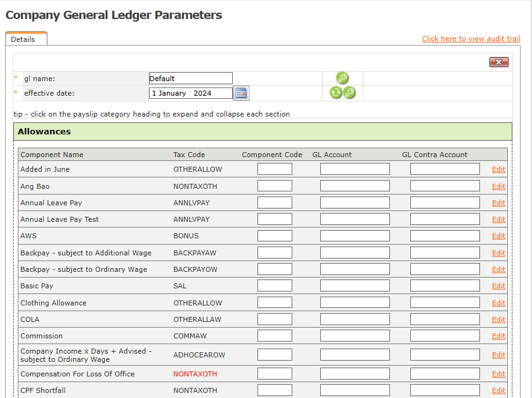Click the green refresh icon beside effective date

[x=335, y=93]
